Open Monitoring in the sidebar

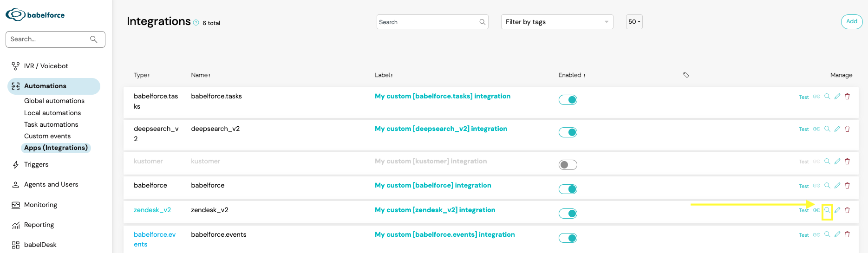coord(40,205)
